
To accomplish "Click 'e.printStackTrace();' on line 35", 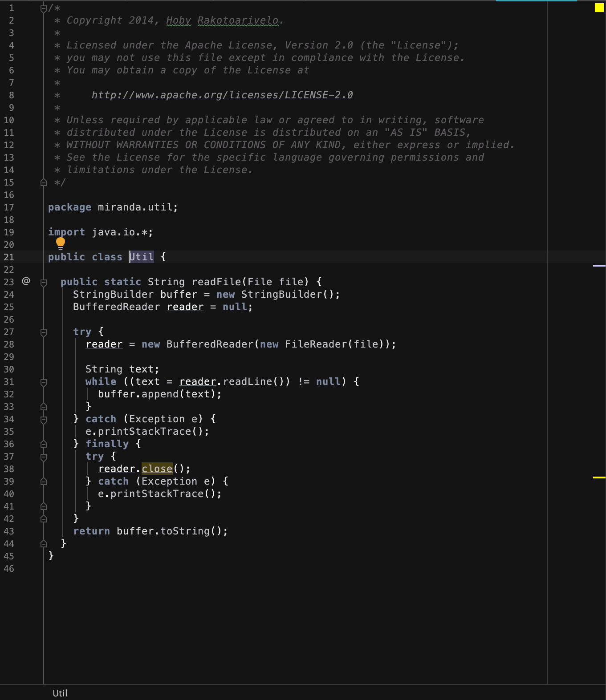I will tap(147, 431).
